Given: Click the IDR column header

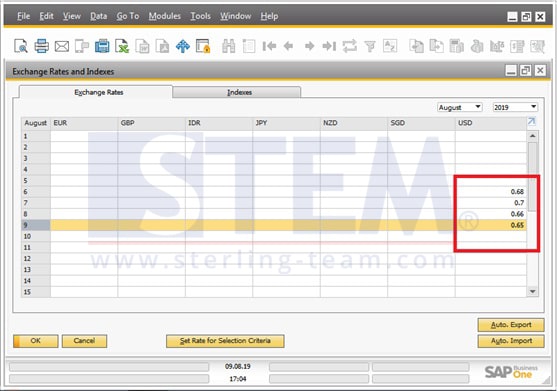Looking at the screenshot, I should click(x=219, y=123).
